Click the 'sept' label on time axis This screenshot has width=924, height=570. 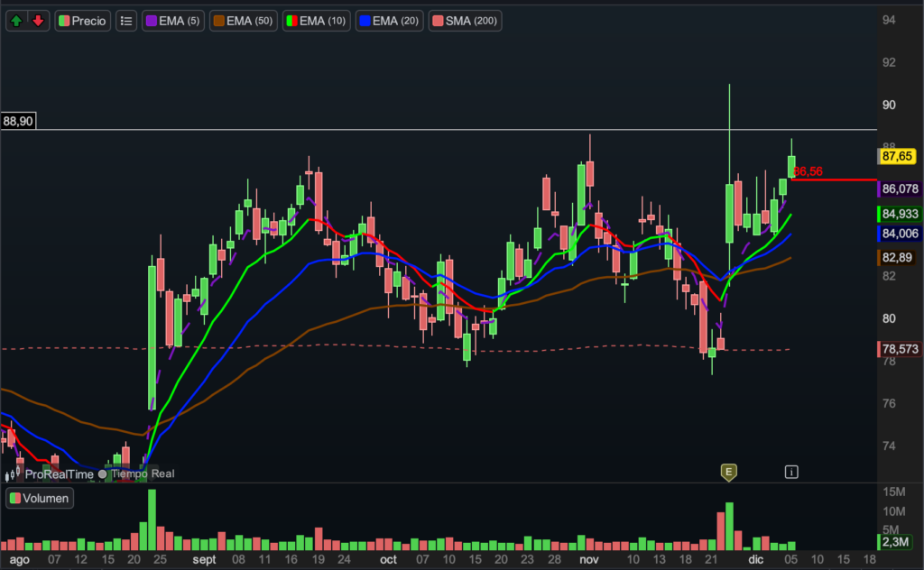[x=205, y=559]
